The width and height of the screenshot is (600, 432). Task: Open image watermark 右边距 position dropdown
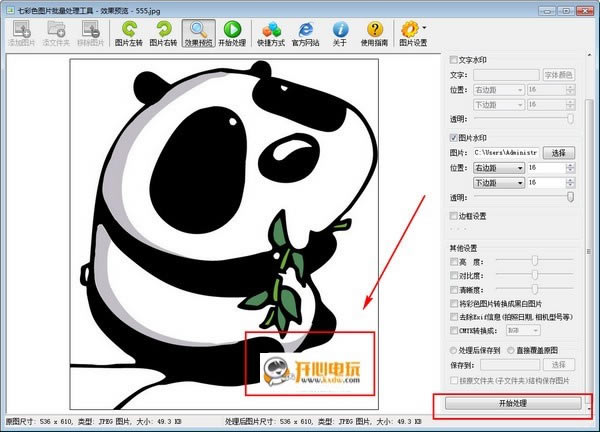click(x=499, y=168)
